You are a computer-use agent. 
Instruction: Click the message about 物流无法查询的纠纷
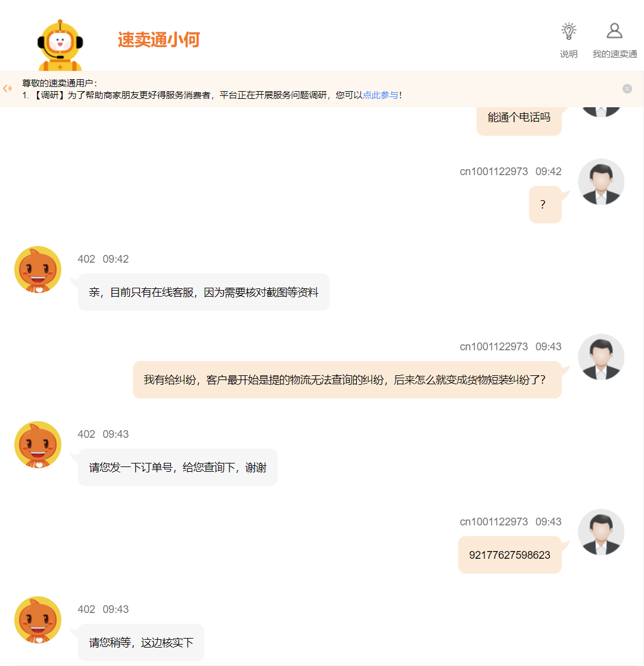pos(347,379)
